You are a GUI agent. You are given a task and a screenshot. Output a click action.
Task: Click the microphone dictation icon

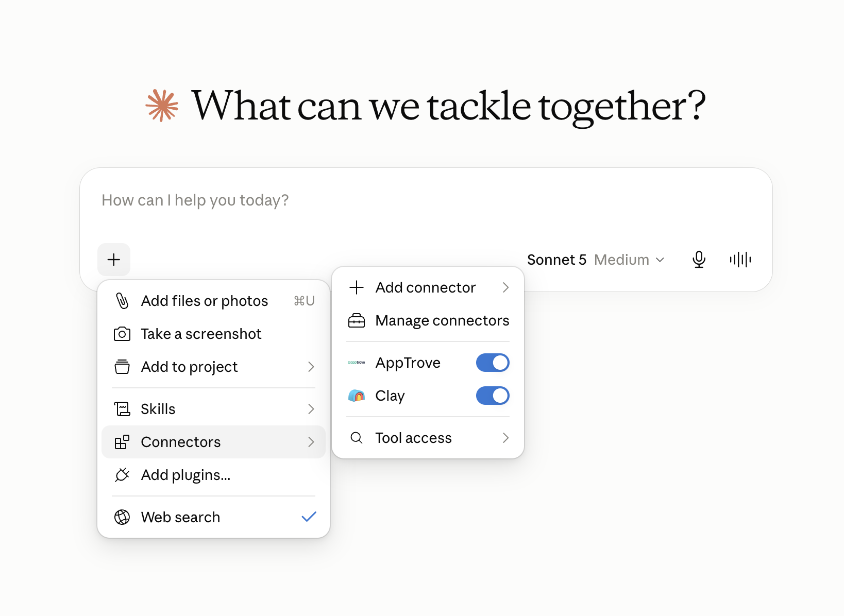tap(699, 260)
